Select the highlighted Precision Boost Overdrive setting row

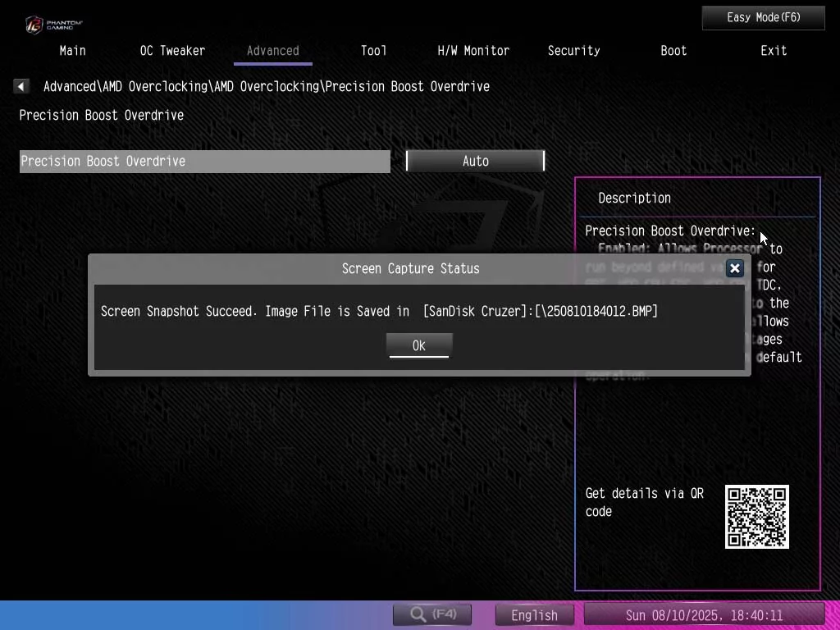click(x=204, y=162)
